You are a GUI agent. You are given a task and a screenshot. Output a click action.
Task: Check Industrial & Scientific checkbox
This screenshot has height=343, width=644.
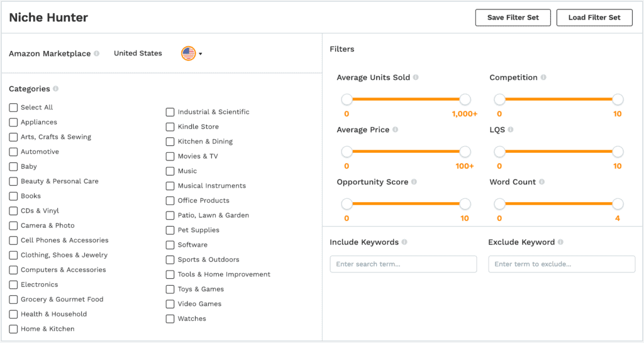170,112
